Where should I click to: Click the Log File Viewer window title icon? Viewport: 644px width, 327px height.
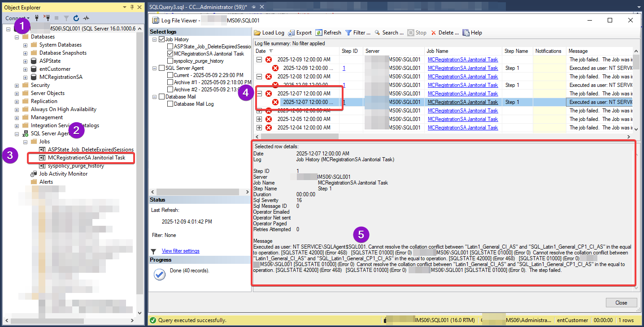point(156,20)
